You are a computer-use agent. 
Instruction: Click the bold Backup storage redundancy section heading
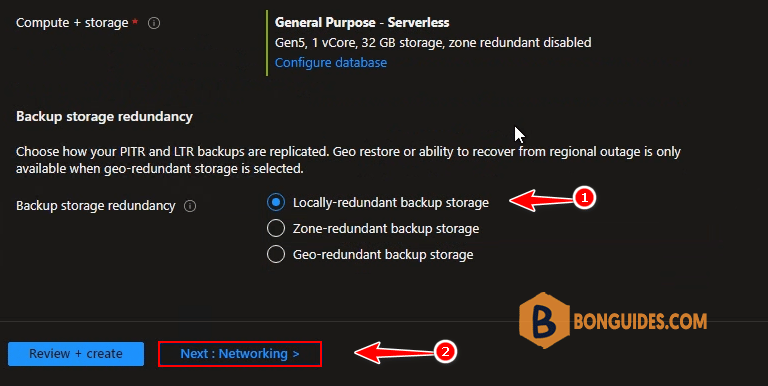pyautogui.click(x=104, y=117)
